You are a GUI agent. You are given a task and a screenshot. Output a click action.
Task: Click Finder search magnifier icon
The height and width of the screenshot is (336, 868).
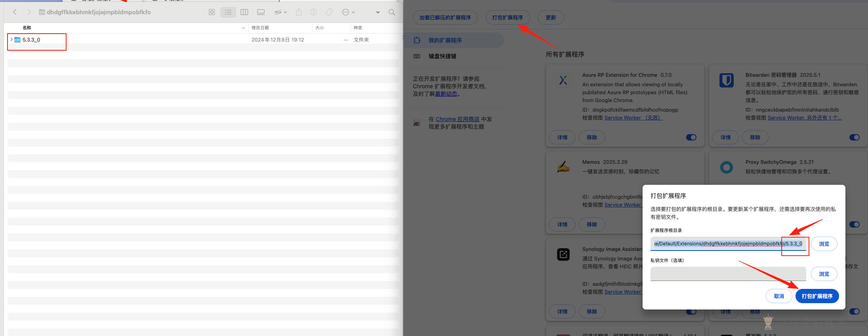392,12
